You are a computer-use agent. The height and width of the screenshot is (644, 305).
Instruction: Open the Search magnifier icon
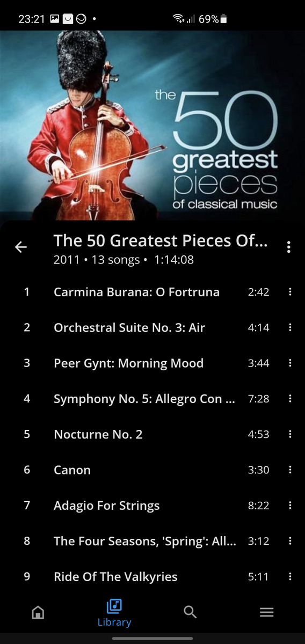[190, 612]
